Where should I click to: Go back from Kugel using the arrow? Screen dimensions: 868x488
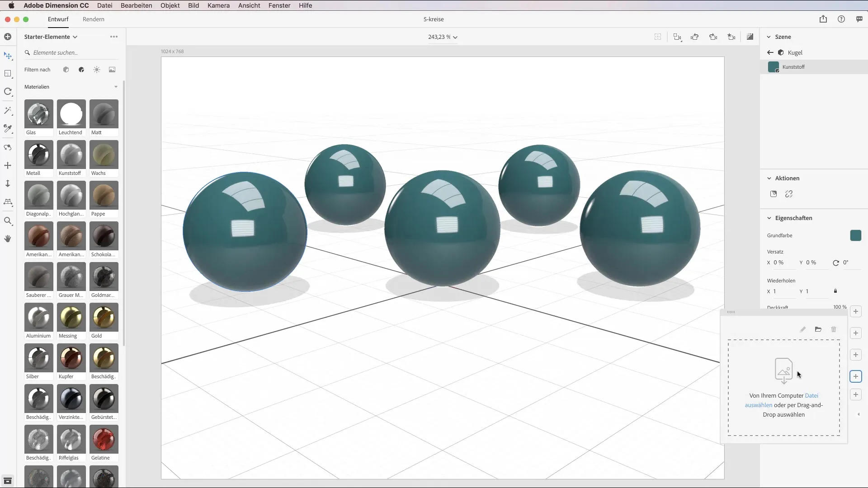pyautogui.click(x=770, y=52)
